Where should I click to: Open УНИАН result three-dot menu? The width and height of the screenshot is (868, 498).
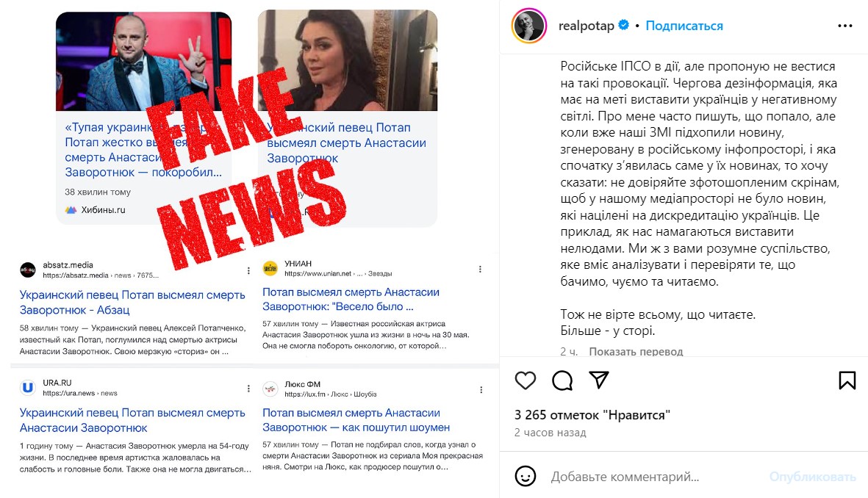point(480,269)
